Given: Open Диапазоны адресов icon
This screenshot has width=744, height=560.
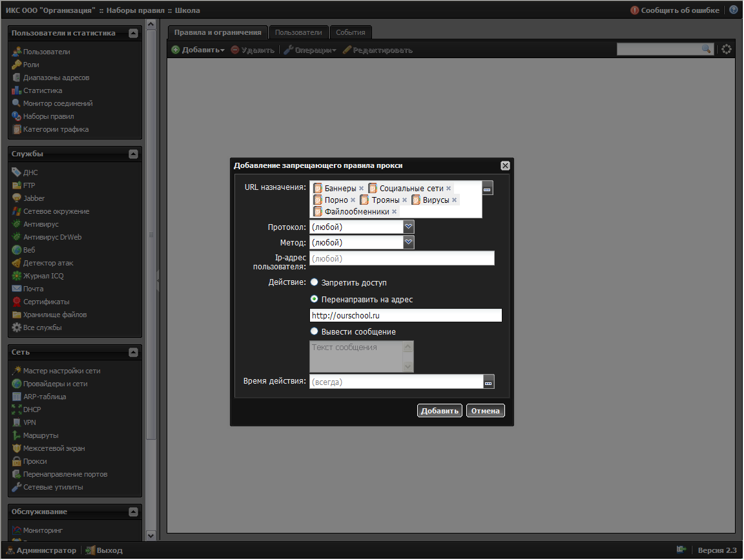Looking at the screenshot, I should (17, 78).
